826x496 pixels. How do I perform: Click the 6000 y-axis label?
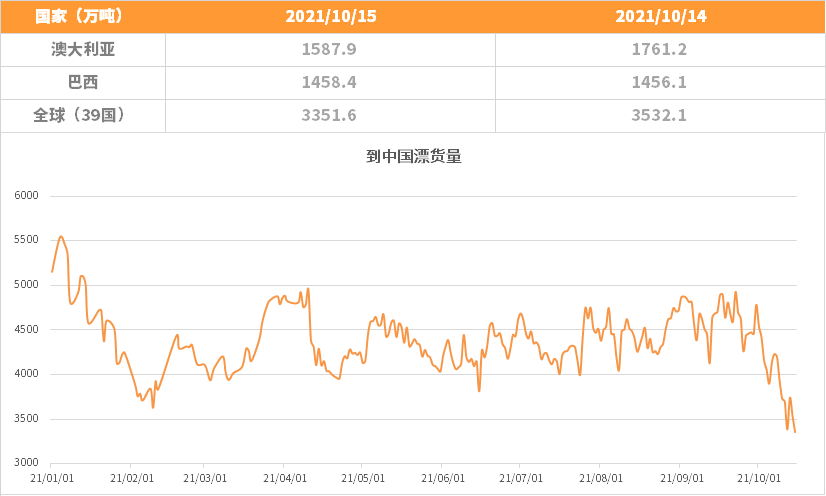pyautogui.click(x=26, y=196)
